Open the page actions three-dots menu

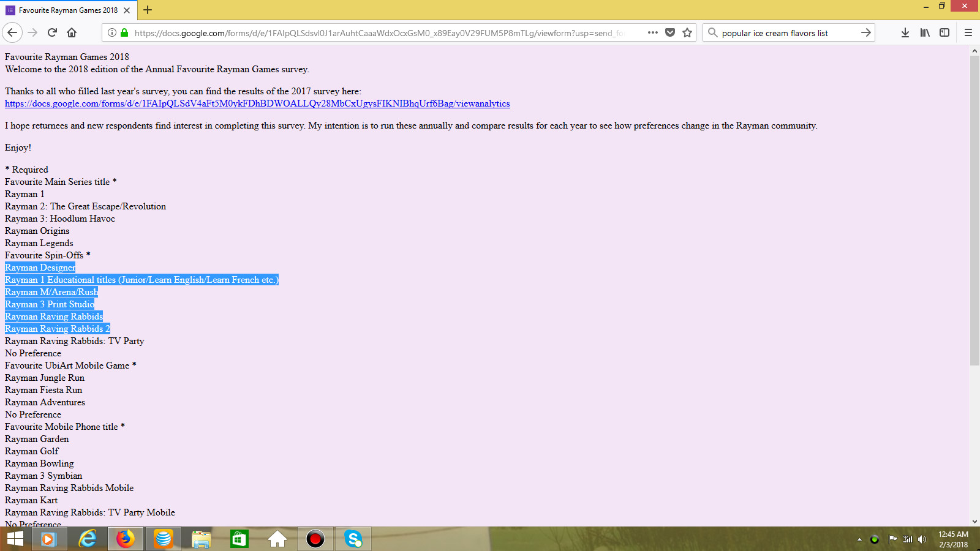coord(653,32)
